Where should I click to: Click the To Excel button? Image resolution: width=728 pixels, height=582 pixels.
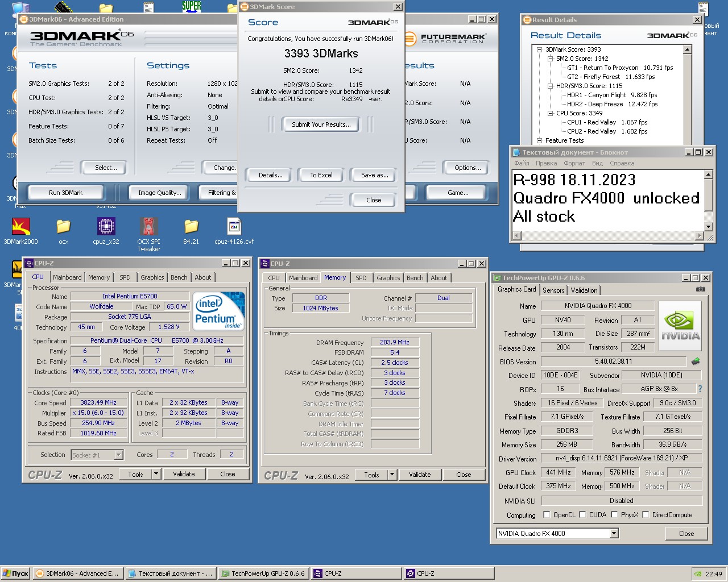pyautogui.click(x=321, y=175)
